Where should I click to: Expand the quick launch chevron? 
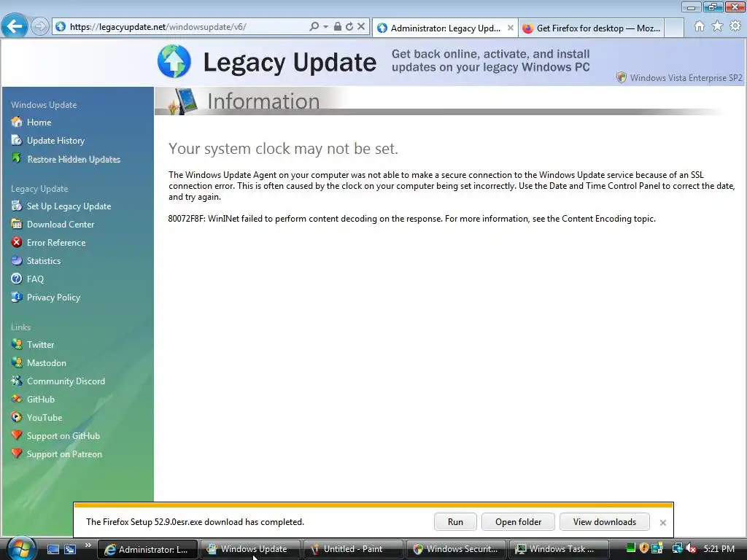88,545
